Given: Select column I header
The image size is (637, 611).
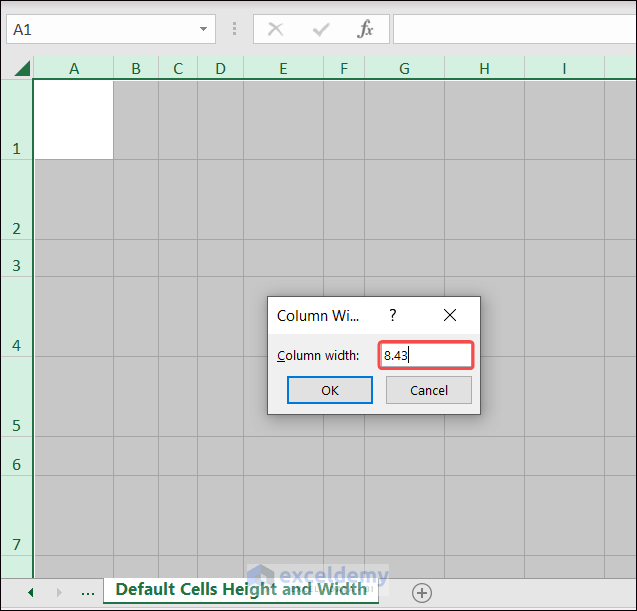Looking at the screenshot, I should pos(564,68).
